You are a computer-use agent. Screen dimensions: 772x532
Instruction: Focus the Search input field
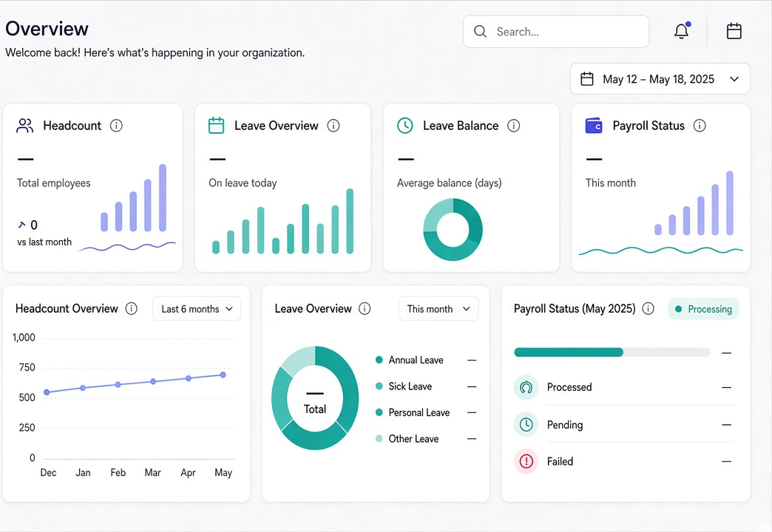(x=556, y=32)
